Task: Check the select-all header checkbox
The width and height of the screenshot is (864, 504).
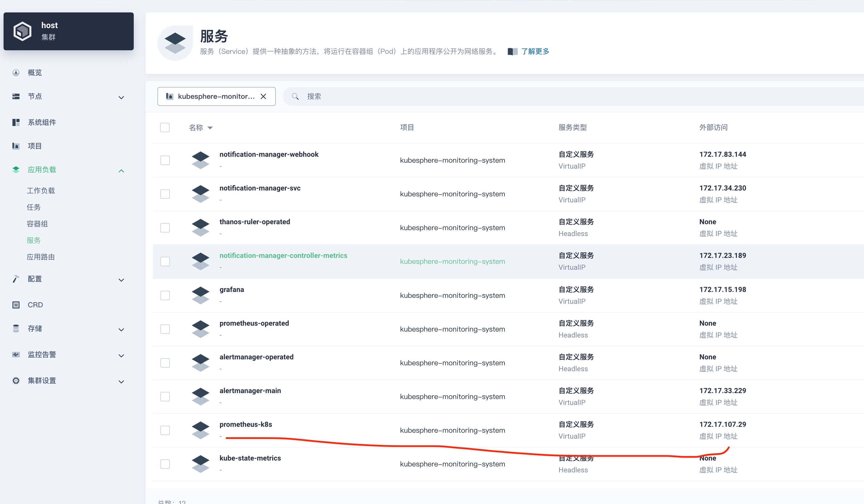Action: 165,127
